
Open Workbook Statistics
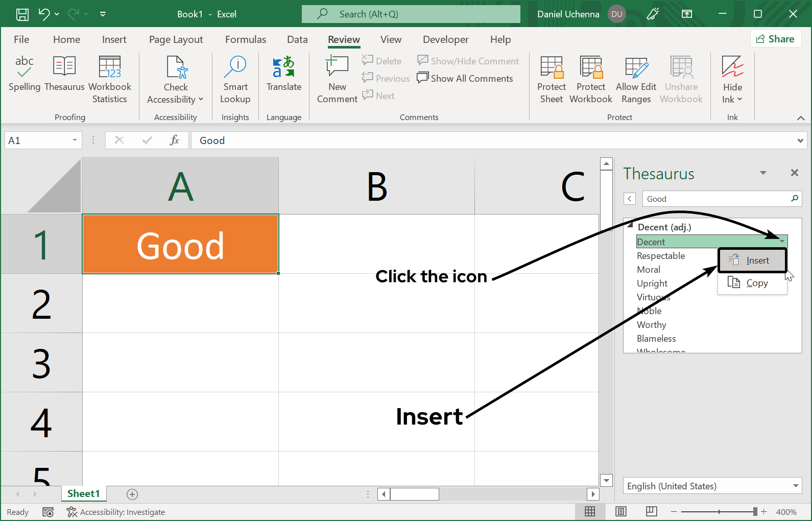110,79
